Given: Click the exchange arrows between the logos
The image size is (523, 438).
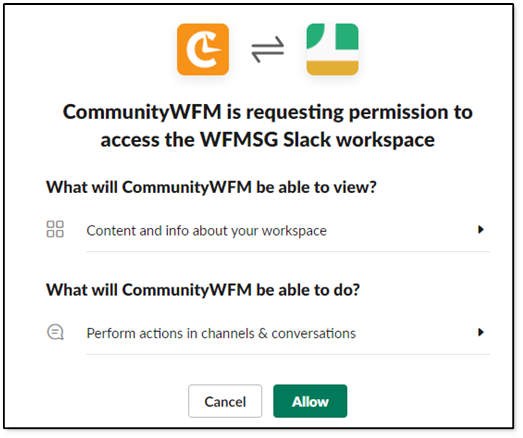Looking at the screenshot, I should [x=268, y=50].
